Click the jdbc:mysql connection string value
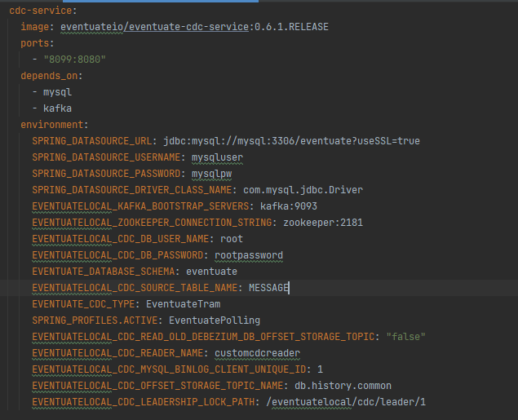Image resolution: width=518 pixels, height=420 pixels. click(291, 141)
